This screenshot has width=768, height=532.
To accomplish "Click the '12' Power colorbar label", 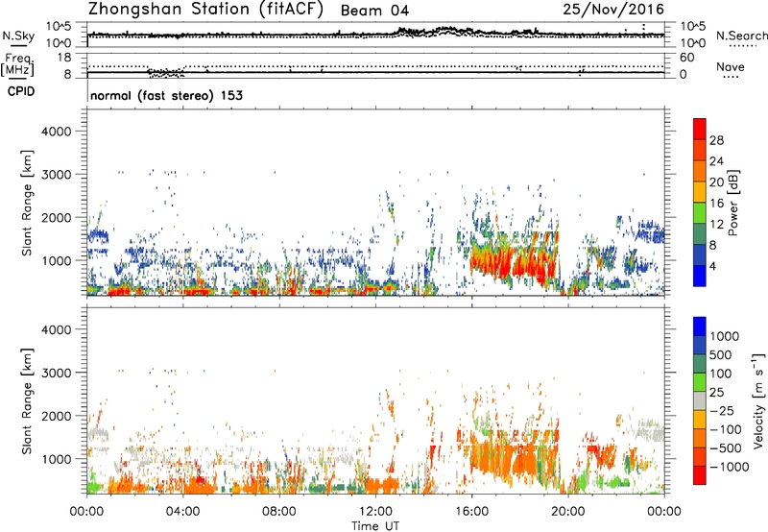I will coord(716,225).
